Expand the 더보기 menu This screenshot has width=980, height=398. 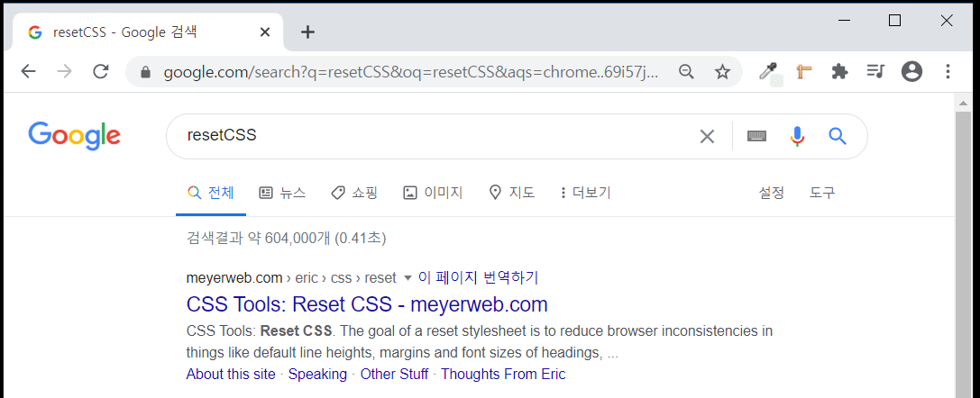586,193
